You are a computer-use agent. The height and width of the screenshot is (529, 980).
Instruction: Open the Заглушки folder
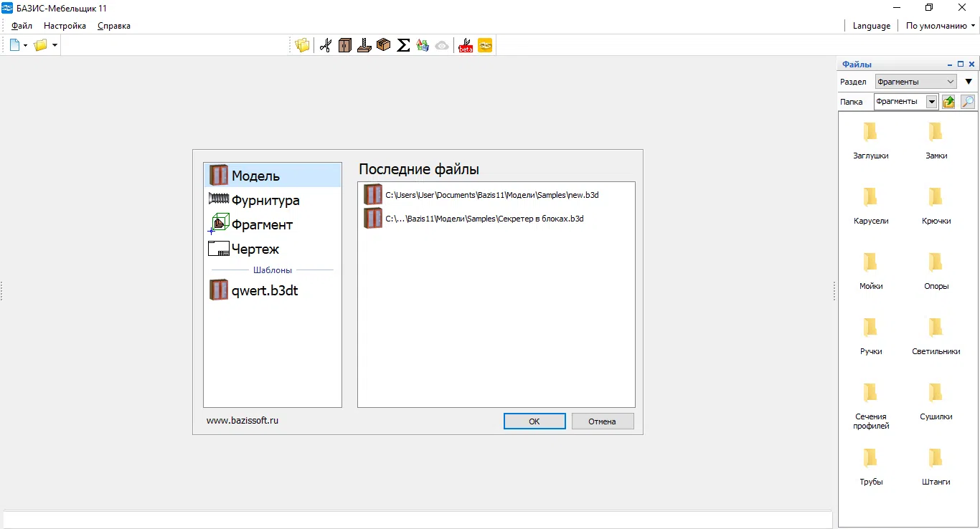871,140
